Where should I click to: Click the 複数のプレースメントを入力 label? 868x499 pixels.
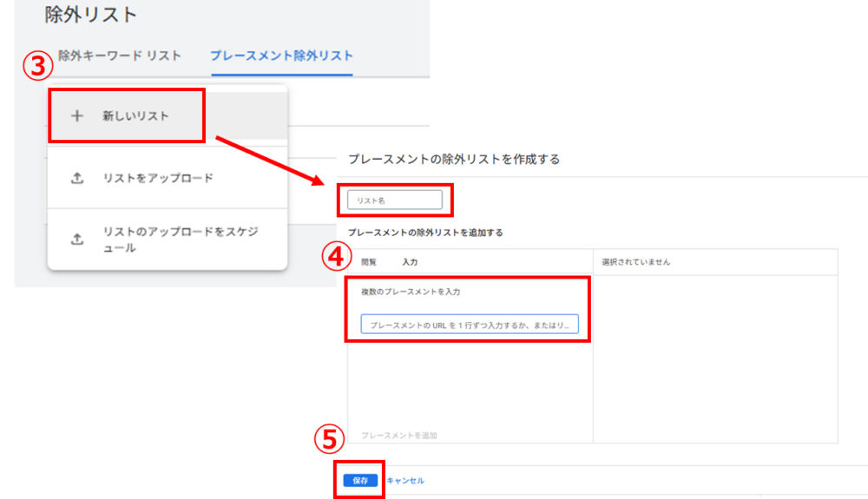click(x=411, y=292)
